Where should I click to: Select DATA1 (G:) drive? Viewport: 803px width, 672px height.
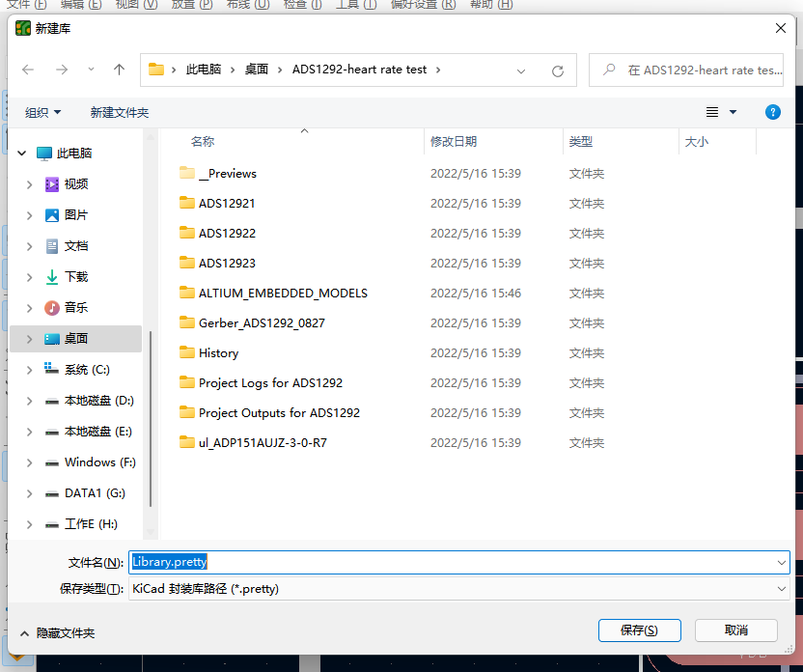click(x=95, y=493)
